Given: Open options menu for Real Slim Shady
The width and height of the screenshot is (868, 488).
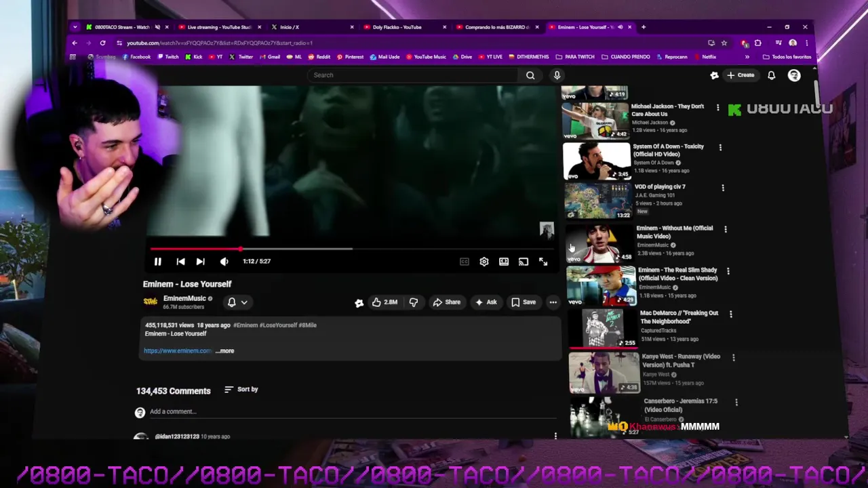Looking at the screenshot, I should [728, 271].
